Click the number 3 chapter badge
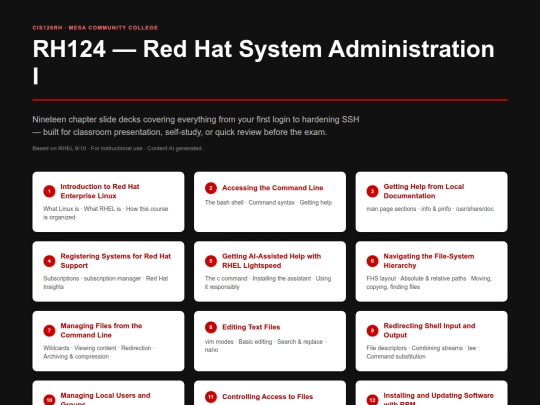 tap(372, 191)
